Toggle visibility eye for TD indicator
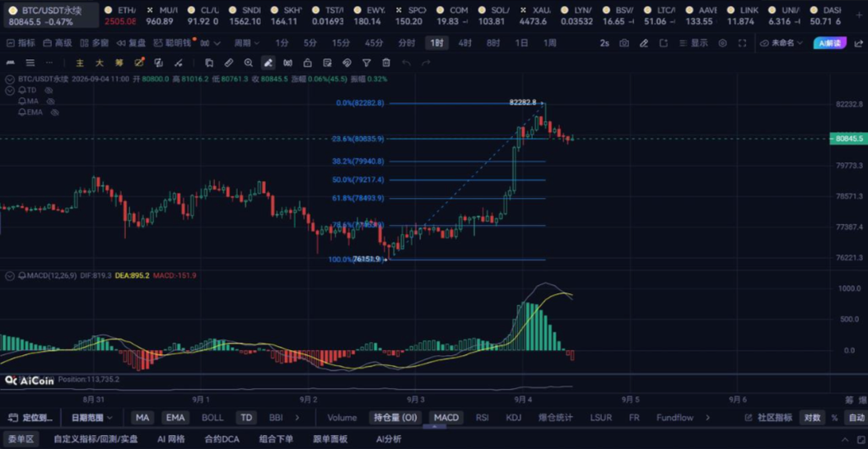This screenshot has width=868, height=449. pyautogui.click(x=49, y=90)
